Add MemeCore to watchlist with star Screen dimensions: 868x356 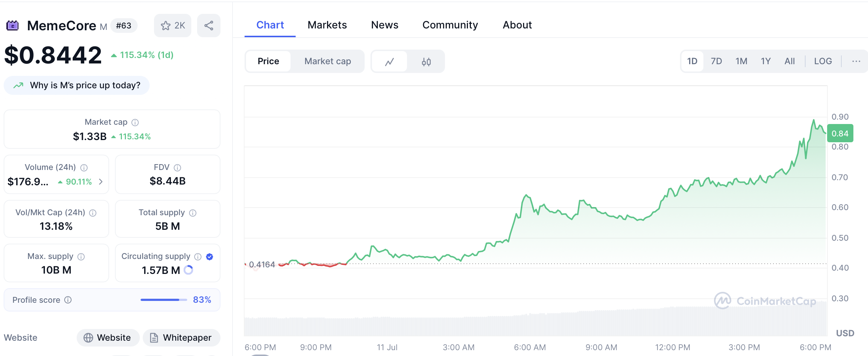(x=172, y=26)
